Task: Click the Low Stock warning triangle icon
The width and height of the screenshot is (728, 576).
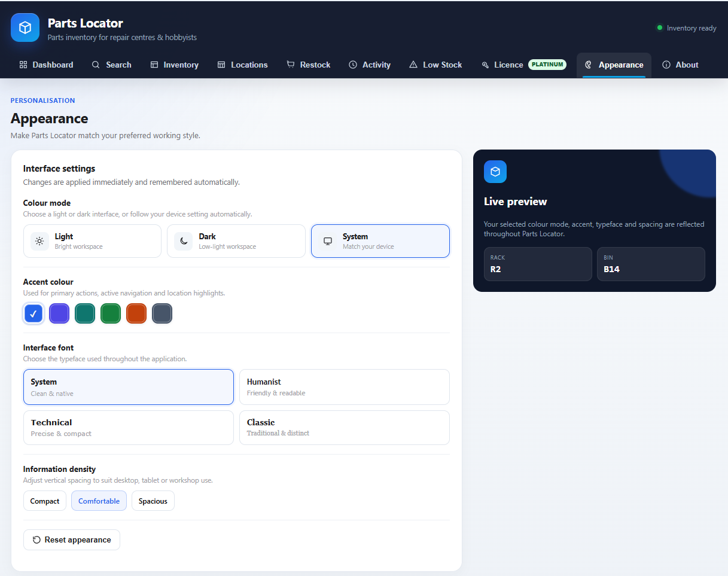Action: tap(413, 65)
